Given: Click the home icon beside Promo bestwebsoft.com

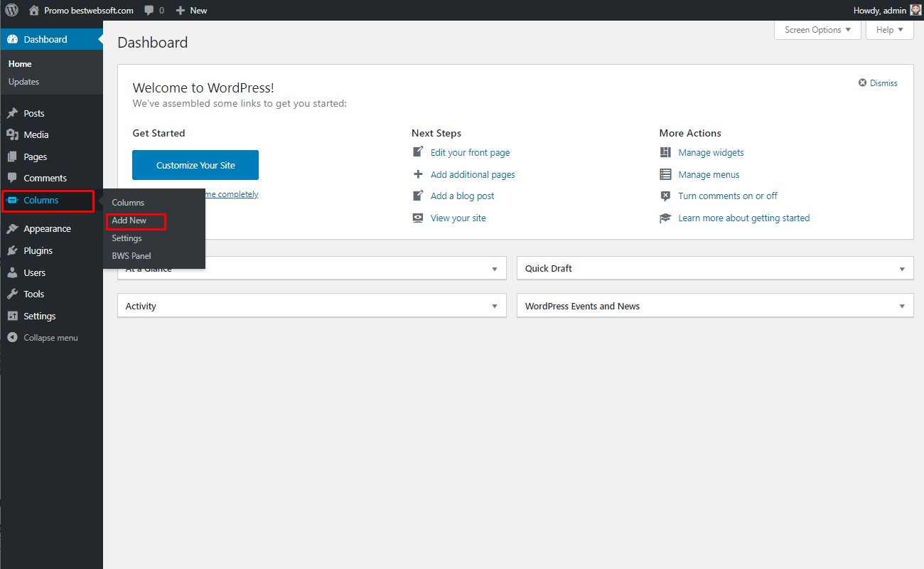Looking at the screenshot, I should tap(34, 11).
